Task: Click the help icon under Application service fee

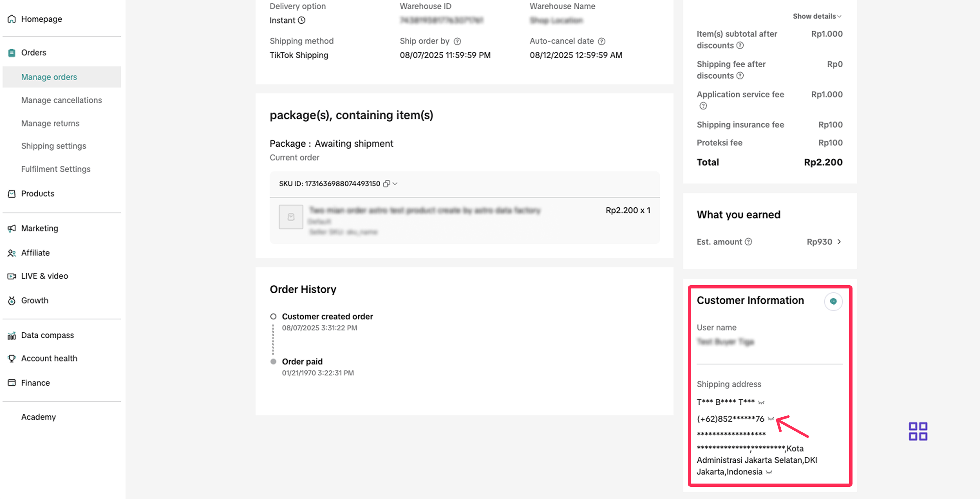Action: (x=703, y=106)
